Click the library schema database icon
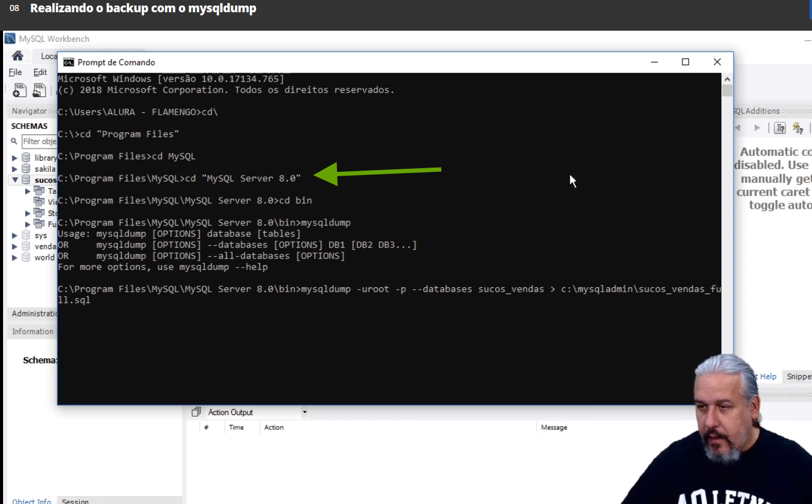812x504 pixels. [26, 158]
